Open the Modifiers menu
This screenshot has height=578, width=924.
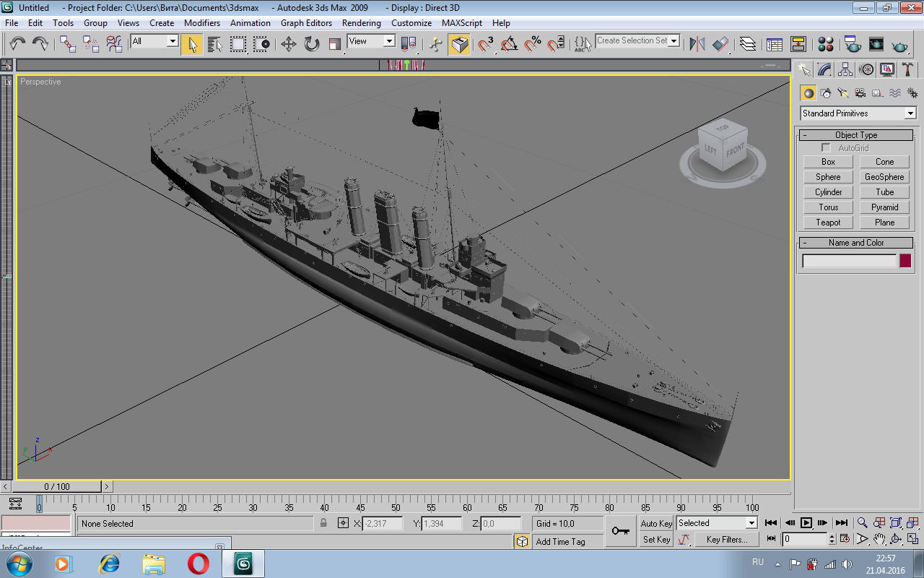click(201, 23)
